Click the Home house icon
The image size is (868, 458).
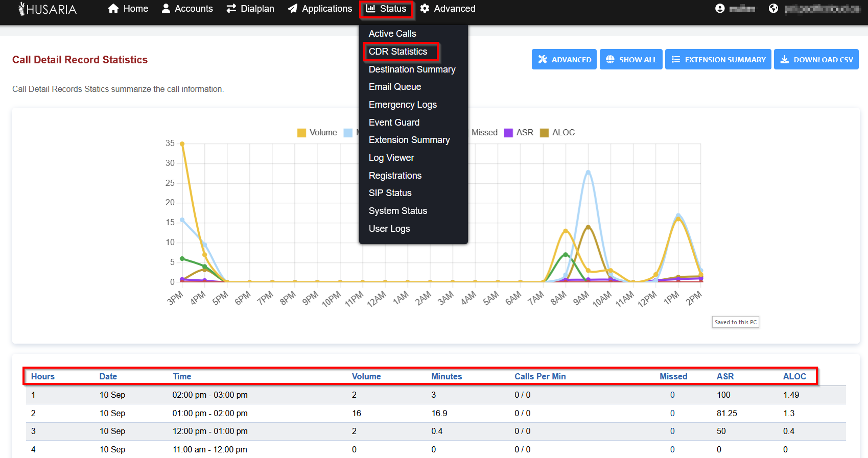click(113, 9)
